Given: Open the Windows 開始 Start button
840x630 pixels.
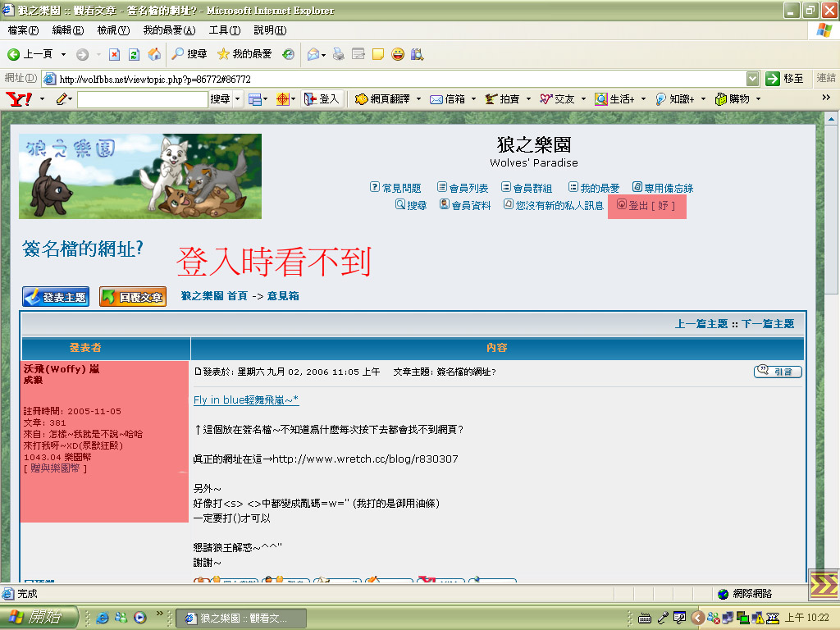Looking at the screenshot, I should pyautogui.click(x=39, y=618).
